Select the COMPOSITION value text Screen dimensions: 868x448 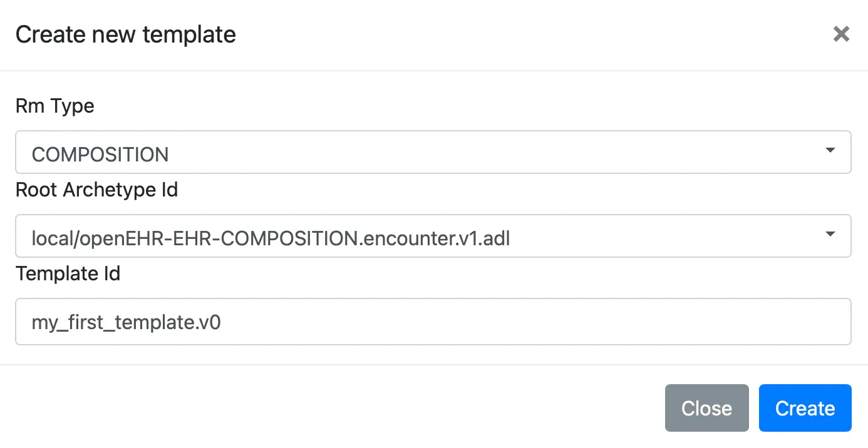click(x=100, y=154)
